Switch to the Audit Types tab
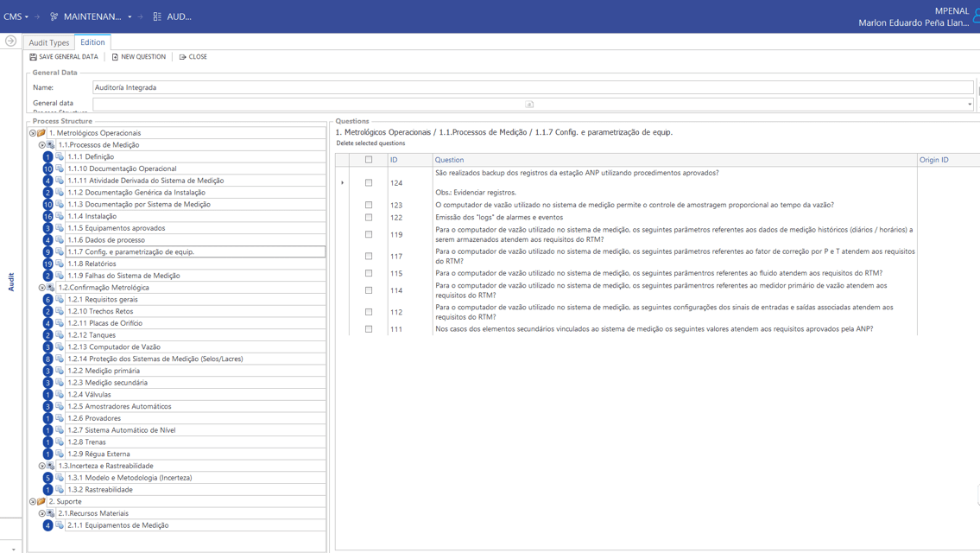 click(x=48, y=42)
